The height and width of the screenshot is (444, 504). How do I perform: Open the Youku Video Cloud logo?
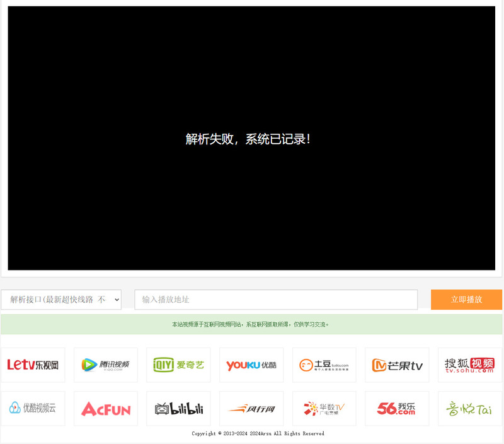[33, 408]
